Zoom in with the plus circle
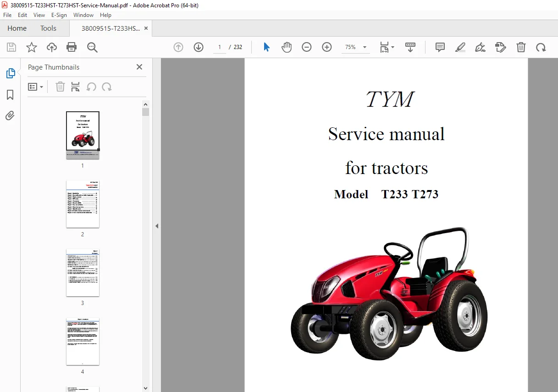The image size is (558, 392). (327, 47)
